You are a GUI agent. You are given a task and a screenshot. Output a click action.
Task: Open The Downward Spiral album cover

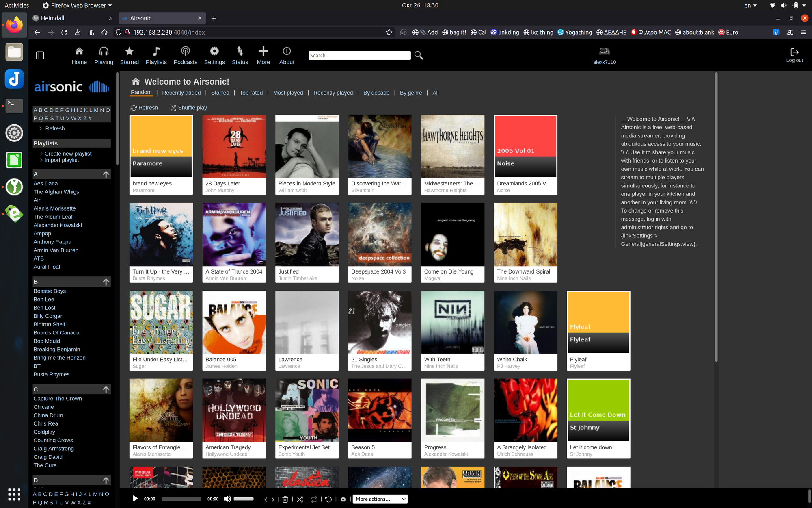click(525, 234)
